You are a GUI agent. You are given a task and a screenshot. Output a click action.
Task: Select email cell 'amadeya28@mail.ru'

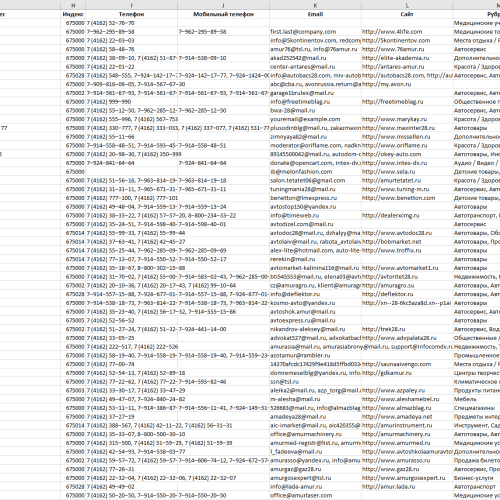(x=315, y=417)
